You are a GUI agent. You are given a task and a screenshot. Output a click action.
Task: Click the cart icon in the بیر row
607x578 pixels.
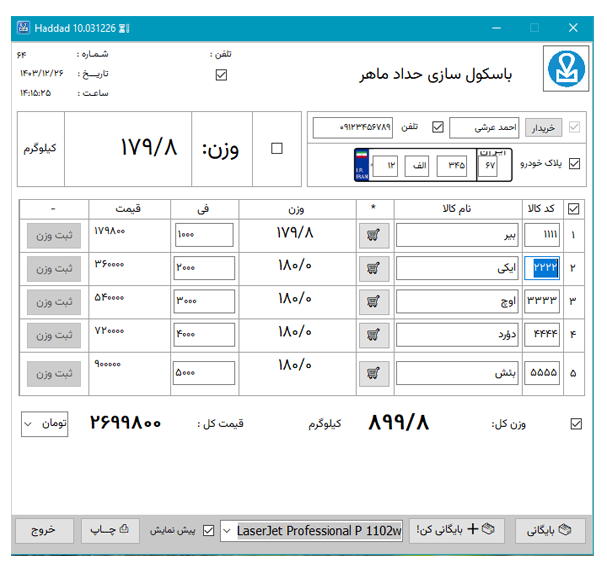click(374, 235)
